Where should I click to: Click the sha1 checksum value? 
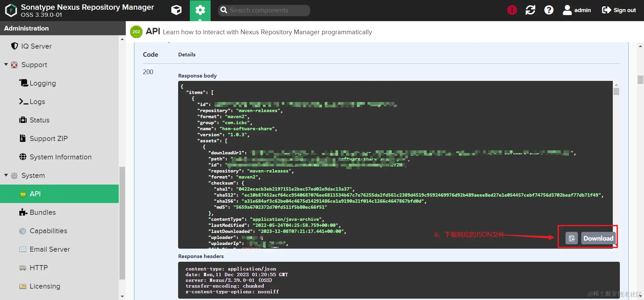click(x=294, y=189)
